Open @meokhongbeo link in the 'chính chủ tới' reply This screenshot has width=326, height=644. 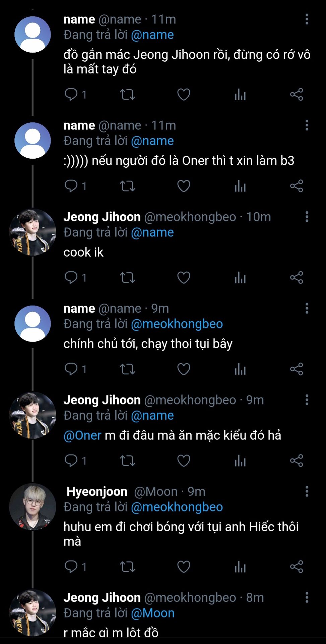tap(177, 324)
